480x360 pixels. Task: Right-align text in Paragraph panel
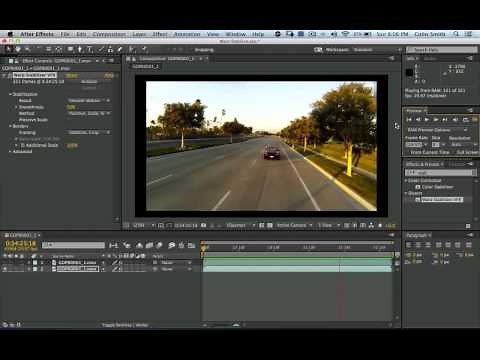[x=428, y=245]
